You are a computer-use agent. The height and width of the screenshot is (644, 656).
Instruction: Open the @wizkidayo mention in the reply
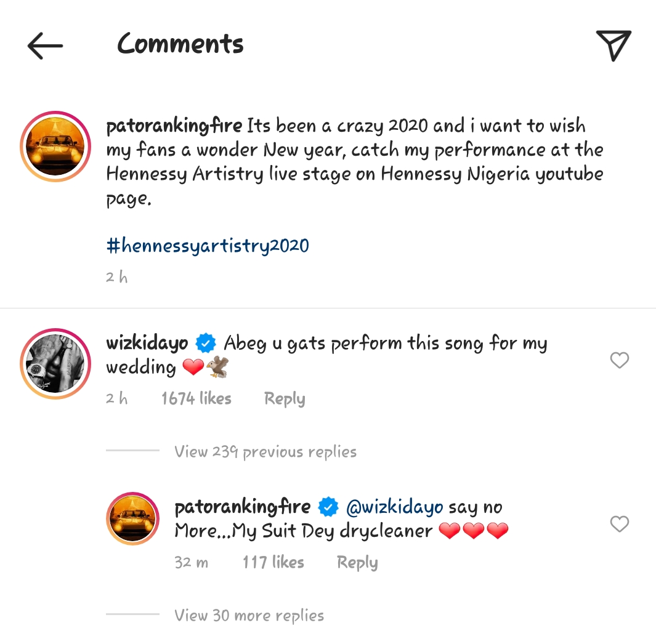395,507
